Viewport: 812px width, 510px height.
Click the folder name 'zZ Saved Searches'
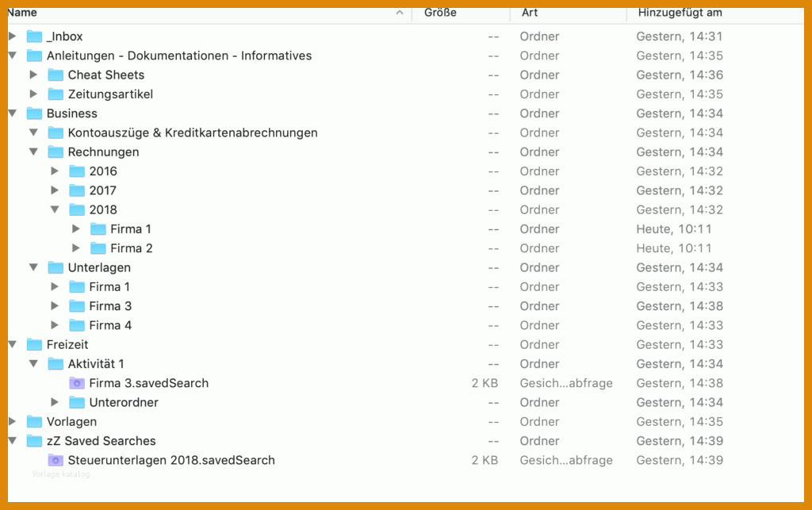click(x=101, y=441)
